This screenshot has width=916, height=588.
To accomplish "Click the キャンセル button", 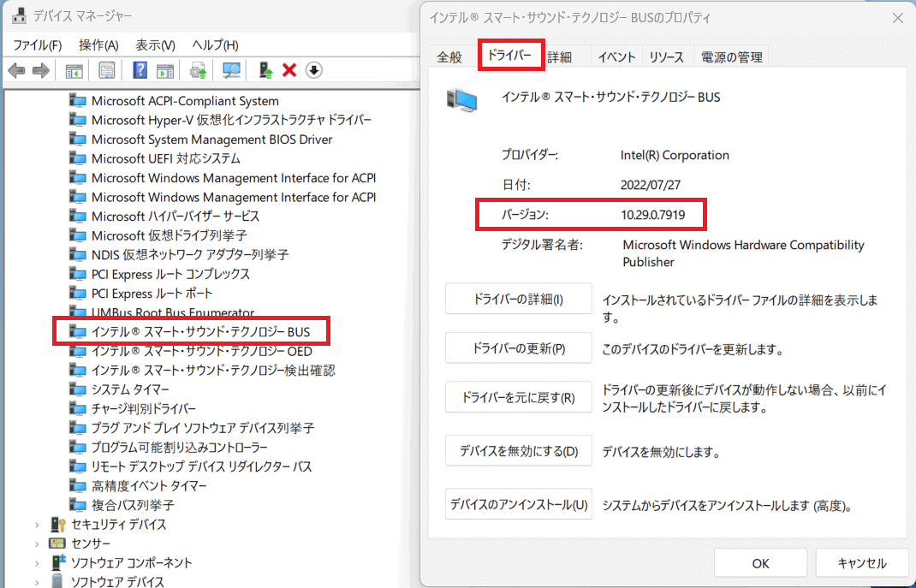I will pos(862,563).
